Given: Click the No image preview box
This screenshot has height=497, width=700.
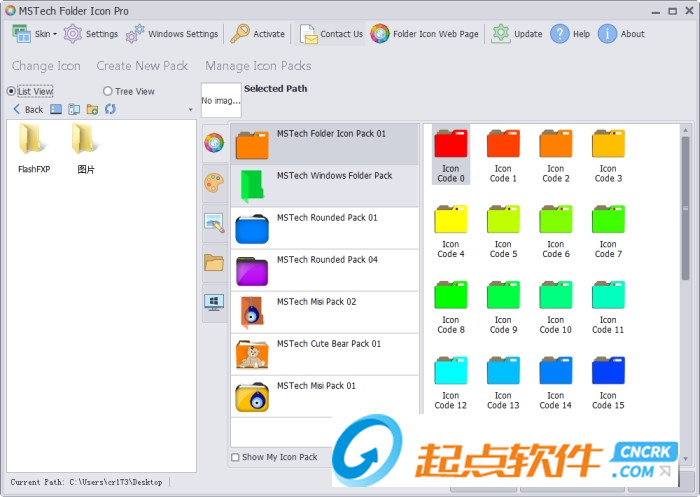Looking at the screenshot, I should coord(221,100).
